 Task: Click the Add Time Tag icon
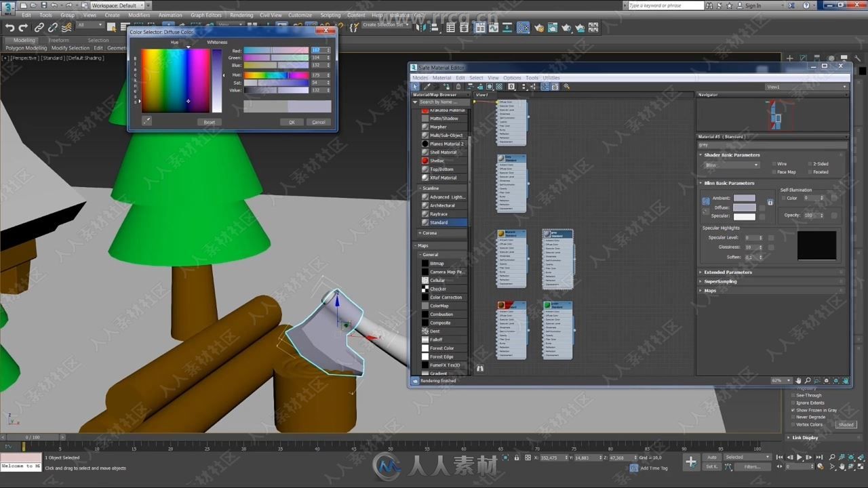point(634,468)
